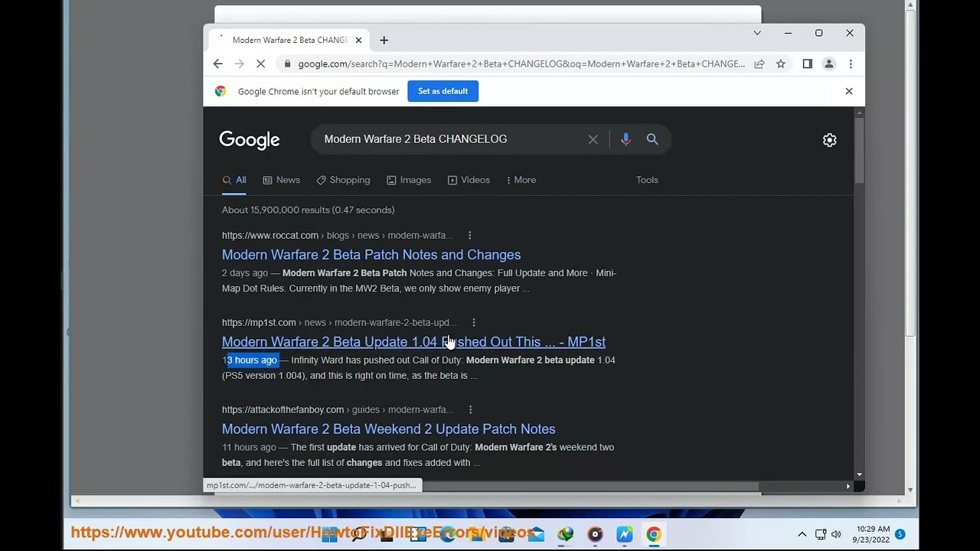Open Modern Warfare 2 Beta Patch Notes link

pyautogui.click(x=371, y=255)
